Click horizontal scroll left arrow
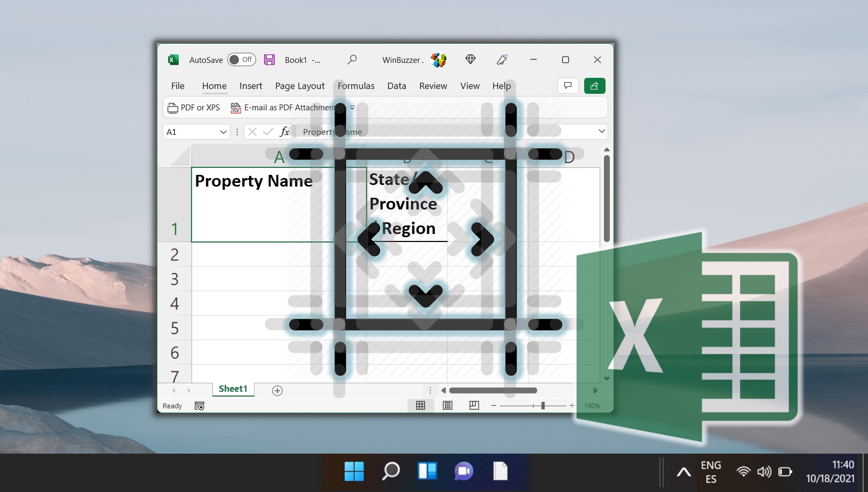Viewport: 868px width, 492px height. pyautogui.click(x=443, y=391)
